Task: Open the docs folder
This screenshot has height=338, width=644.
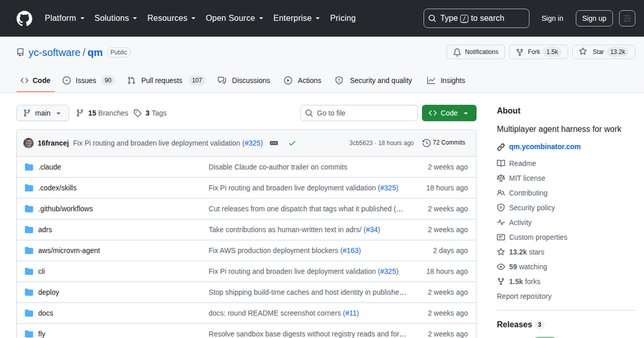Action: 46,313
